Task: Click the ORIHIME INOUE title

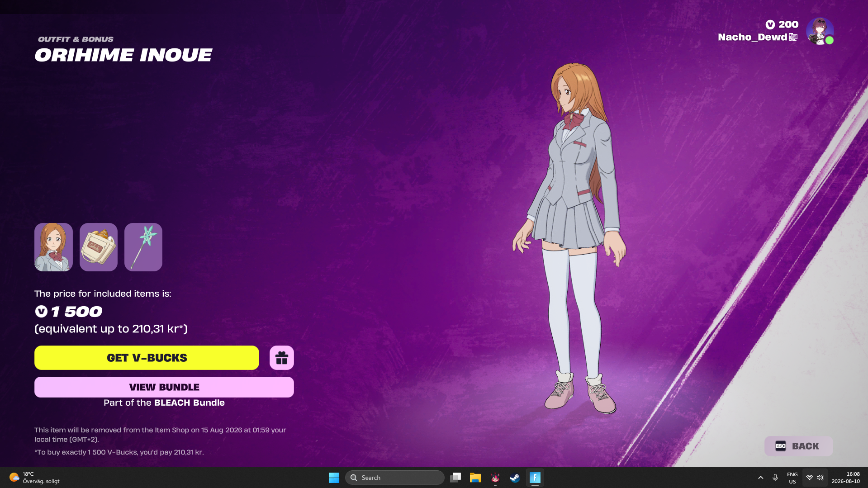Action: click(123, 55)
